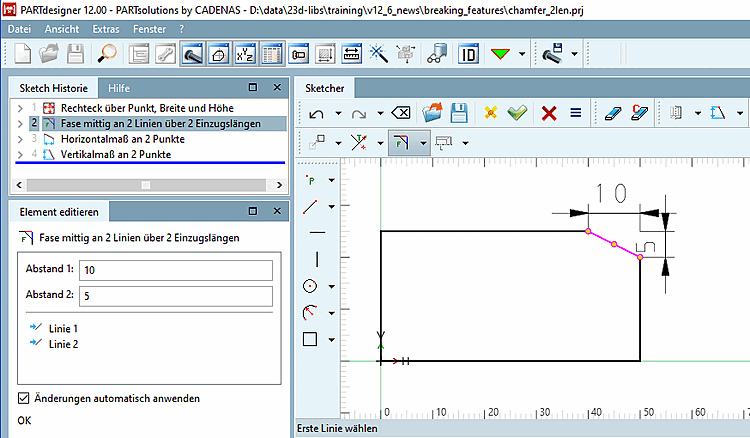The image size is (750, 438).
Task: Click the Abstand 2 input field
Action: [x=176, y=296]
